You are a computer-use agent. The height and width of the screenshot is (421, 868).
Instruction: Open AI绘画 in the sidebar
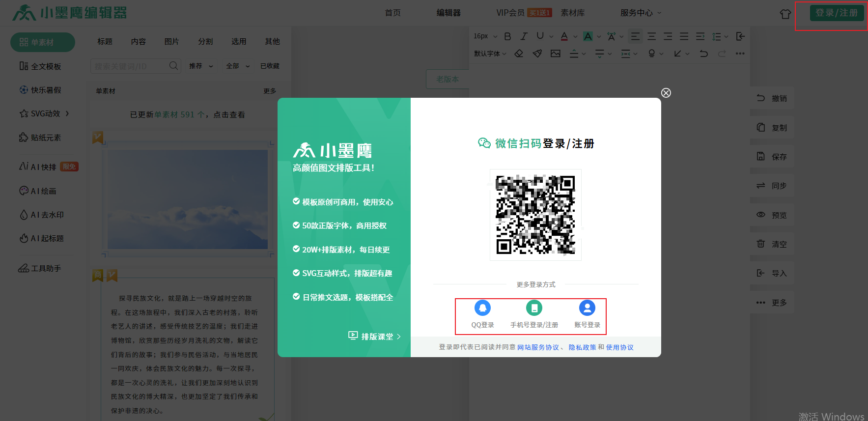click(38, 191)
